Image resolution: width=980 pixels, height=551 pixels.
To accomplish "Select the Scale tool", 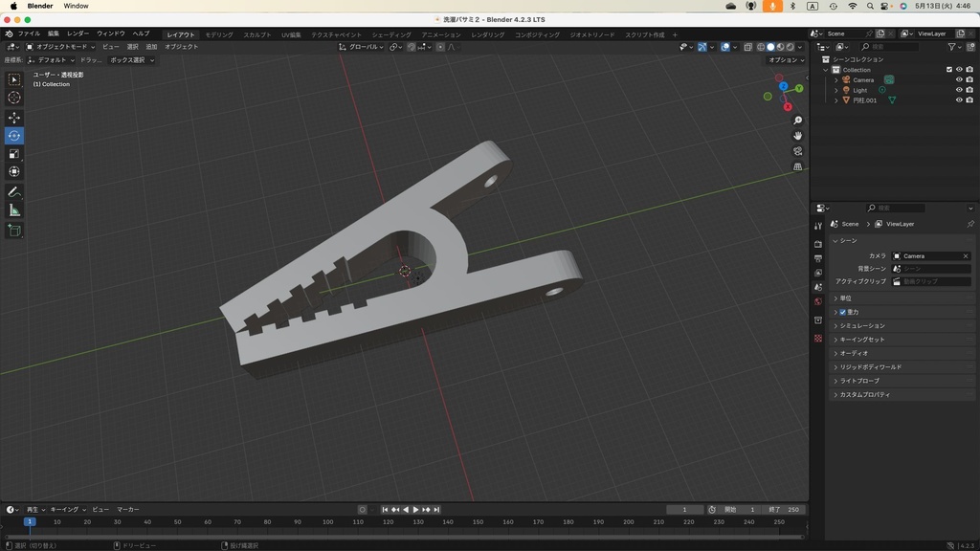I will (14, 154).
